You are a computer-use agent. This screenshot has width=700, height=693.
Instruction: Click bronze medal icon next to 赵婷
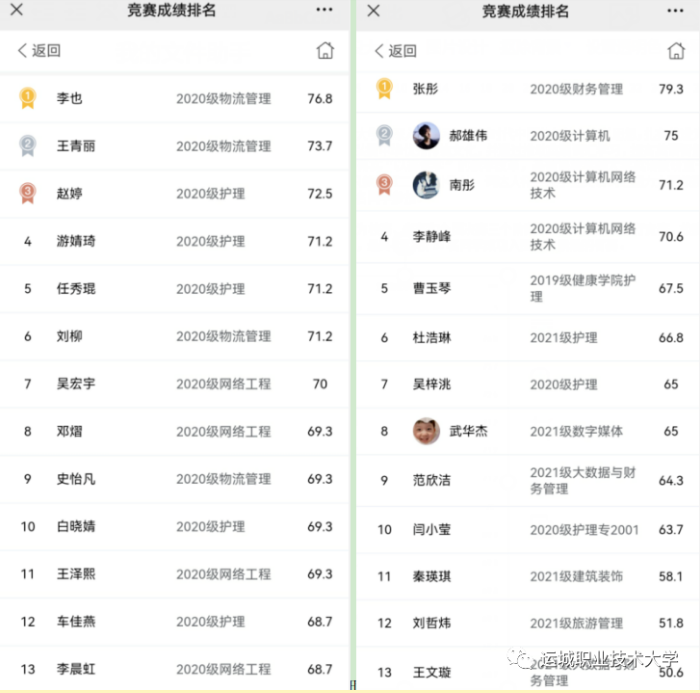28,193
